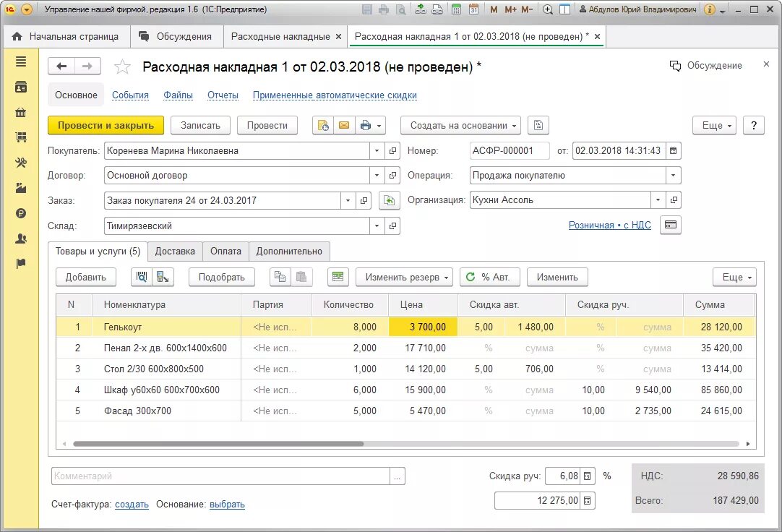Go forward with the right arrow button
Image resolution: width=782 pixels, height=532 pixels.
[87, 66]
